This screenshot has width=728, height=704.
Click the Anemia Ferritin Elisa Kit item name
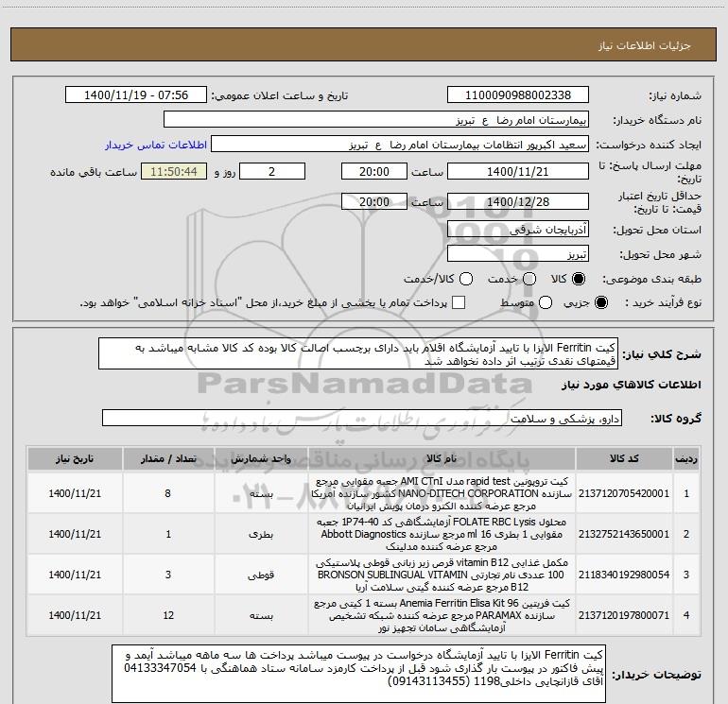[x=442, y=615]
